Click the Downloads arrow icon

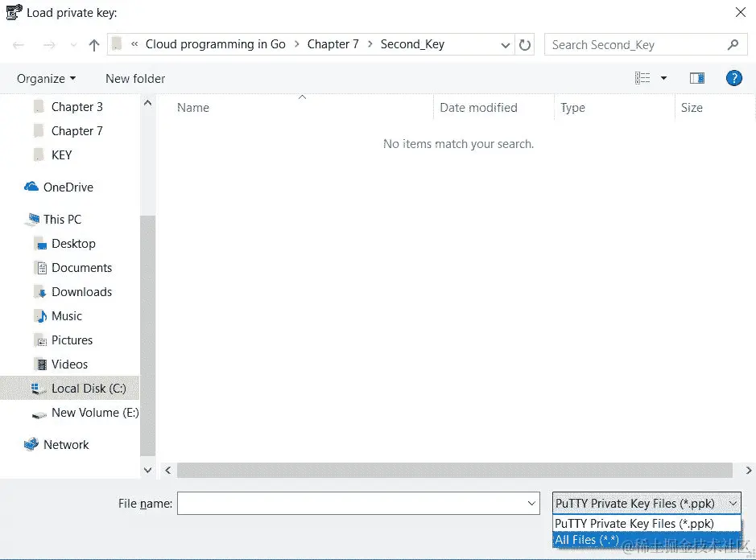[42, 292]
